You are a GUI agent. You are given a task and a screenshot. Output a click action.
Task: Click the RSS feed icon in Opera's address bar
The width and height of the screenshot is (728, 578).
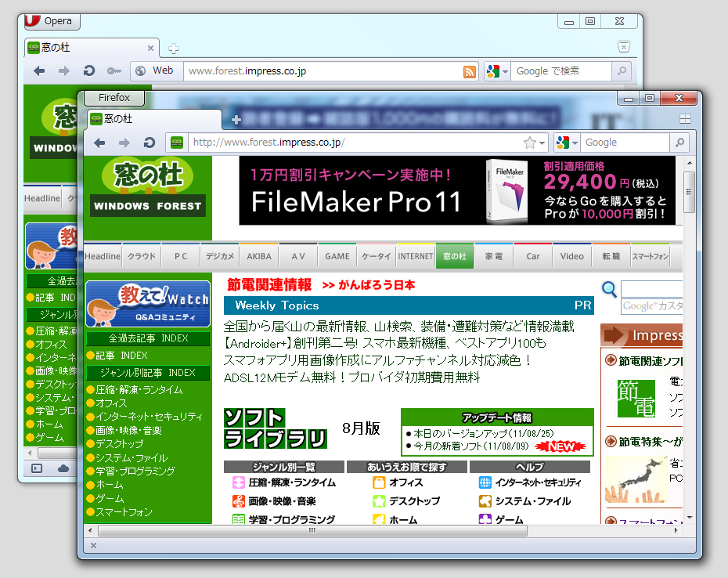point(469,71)
